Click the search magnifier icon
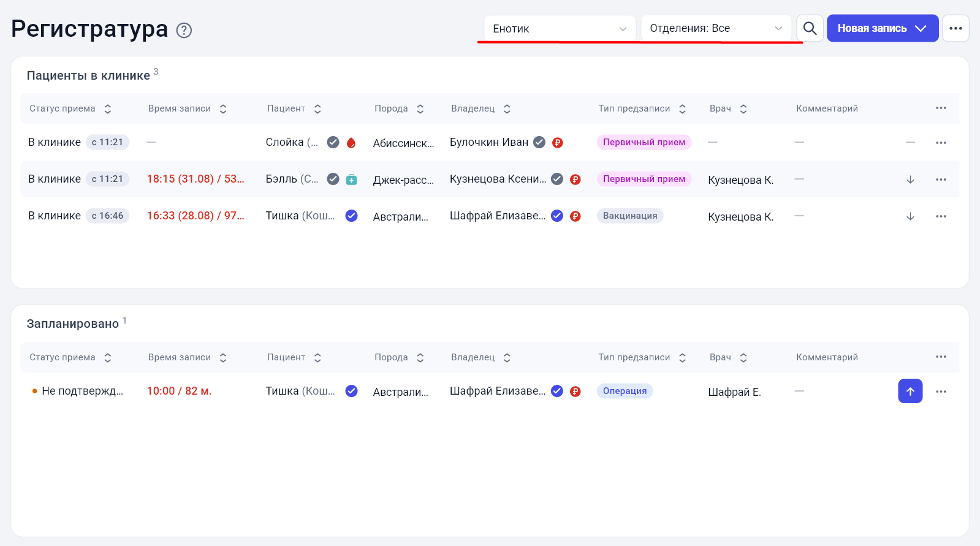Viewport: 980px width, 546px height. pyautogui.click(x=810, y=28)
